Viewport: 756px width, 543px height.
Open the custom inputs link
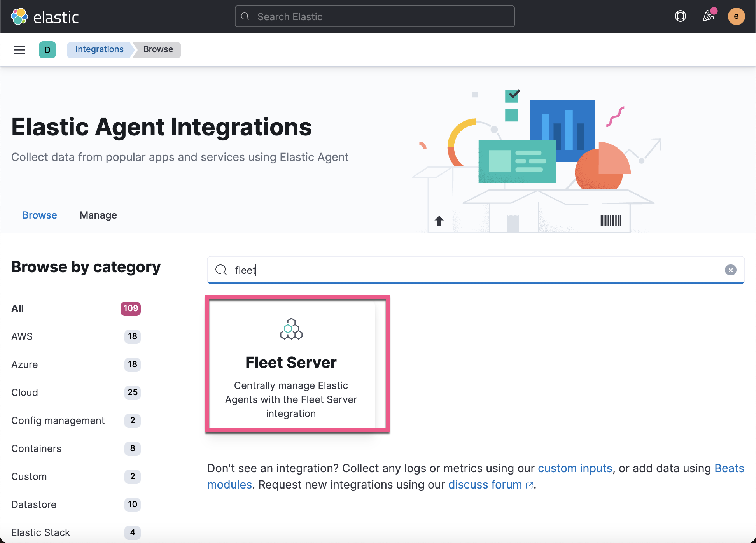click(575, 468)
